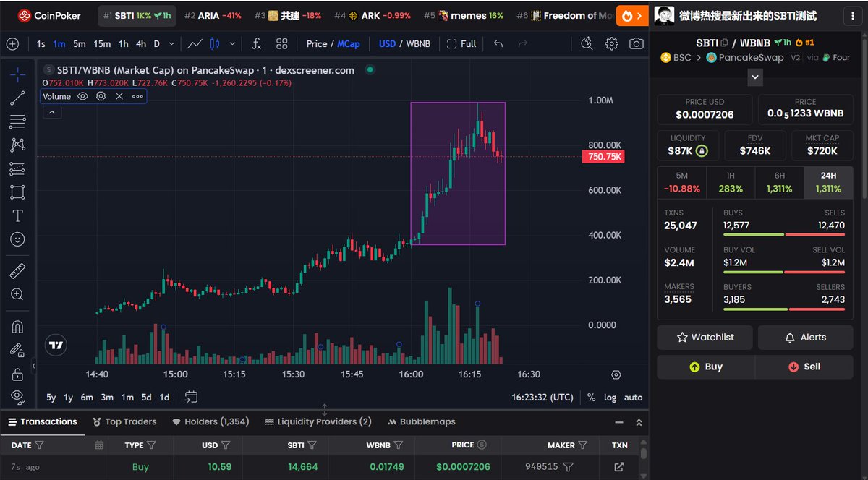The image size is (868, 480).
Task: Select the geometric shapes rectangle tool
Action: 17,192
